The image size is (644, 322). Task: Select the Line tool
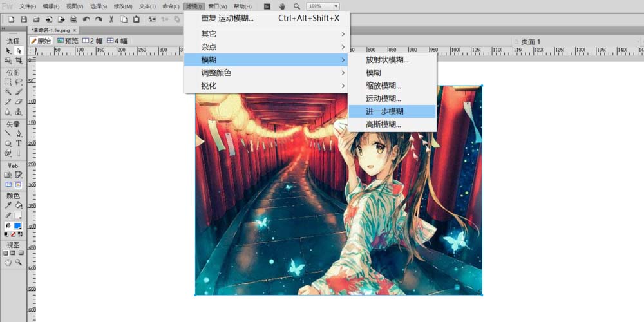pos(8,133)
